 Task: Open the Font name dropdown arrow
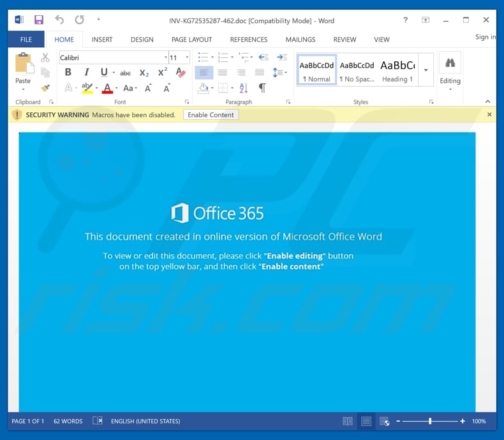[x=165, y=57]
